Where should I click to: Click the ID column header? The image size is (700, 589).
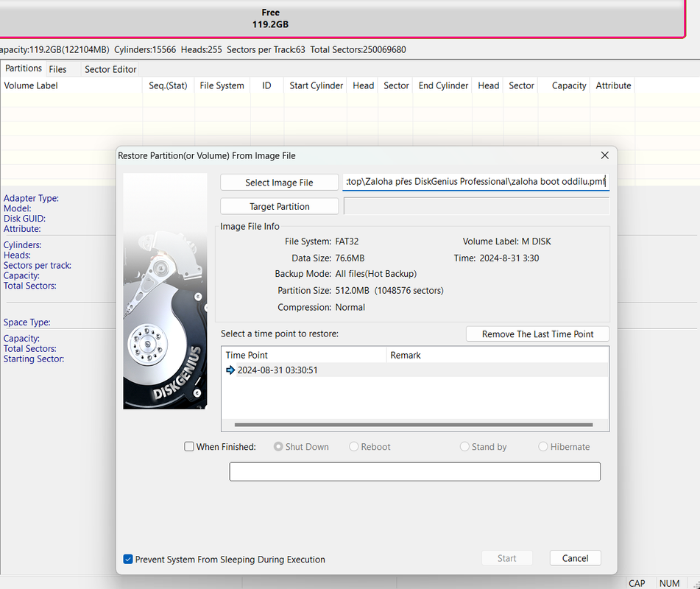coord(266,85)
